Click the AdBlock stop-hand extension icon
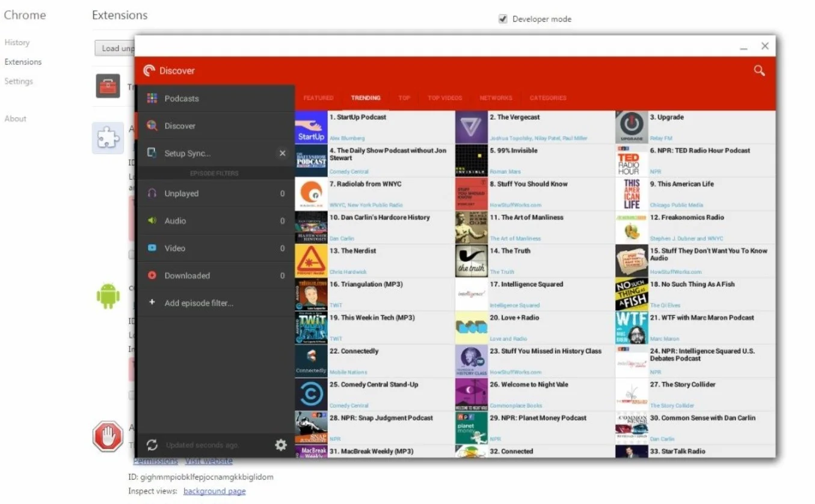 point(108,437)
